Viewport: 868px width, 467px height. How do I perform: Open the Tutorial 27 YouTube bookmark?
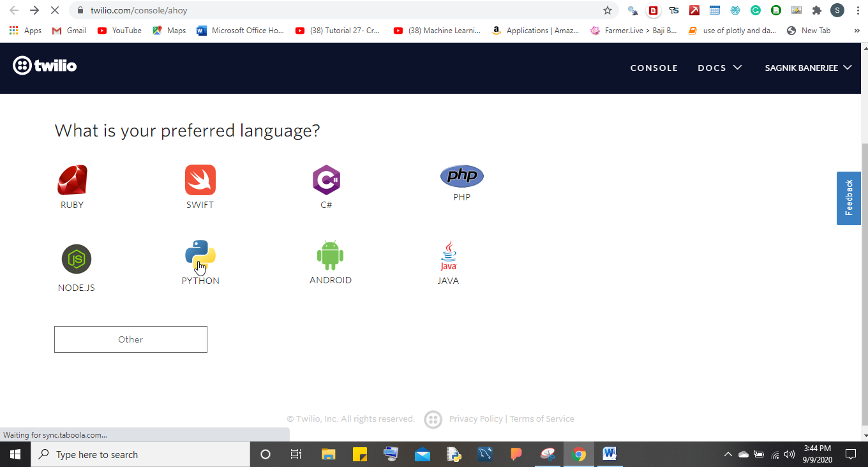pyautogui.click(x=338, y=30)
